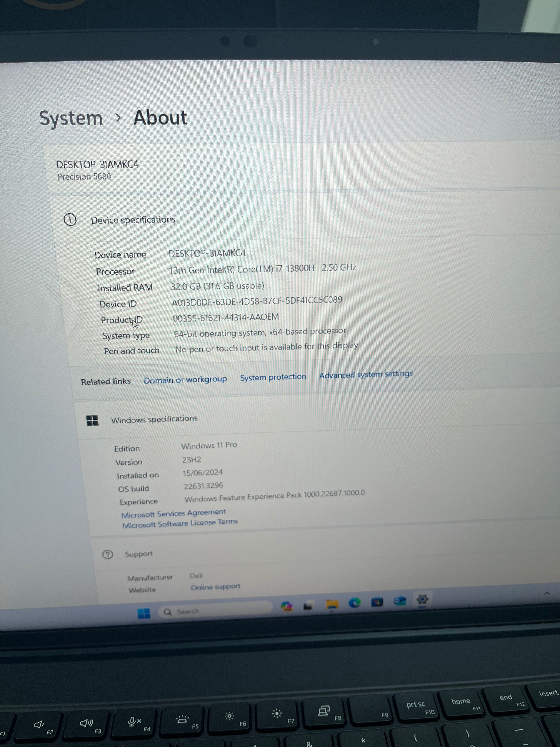Viewport: 560px width, 747px height.
Task: Click the Precision 5680 model text
Action: click(84, 177)
